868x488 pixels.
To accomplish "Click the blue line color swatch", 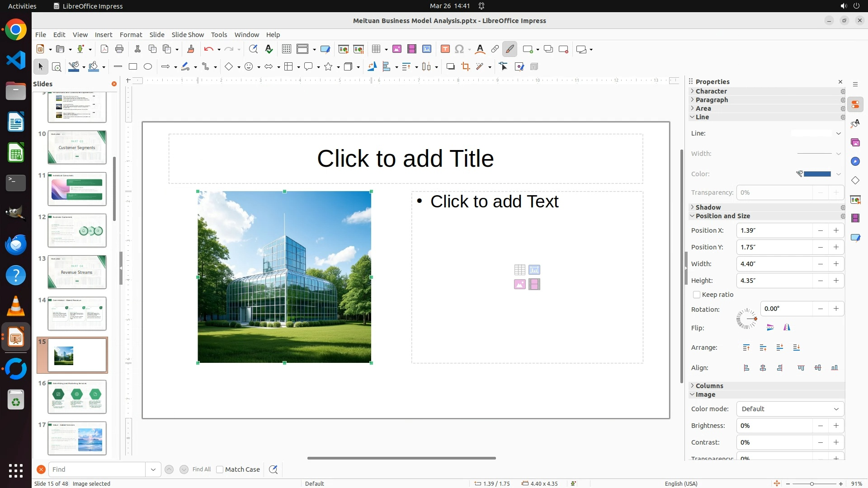I will pos(817,174).
